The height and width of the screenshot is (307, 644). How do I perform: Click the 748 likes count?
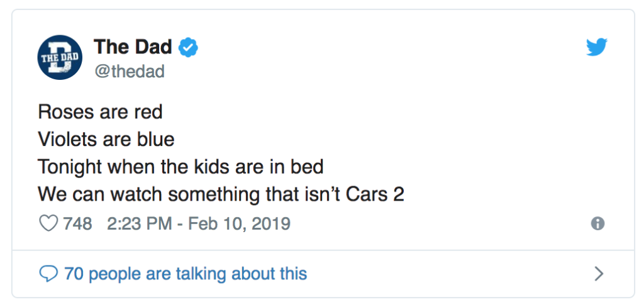pyautogui.click(x=77, y=224)
